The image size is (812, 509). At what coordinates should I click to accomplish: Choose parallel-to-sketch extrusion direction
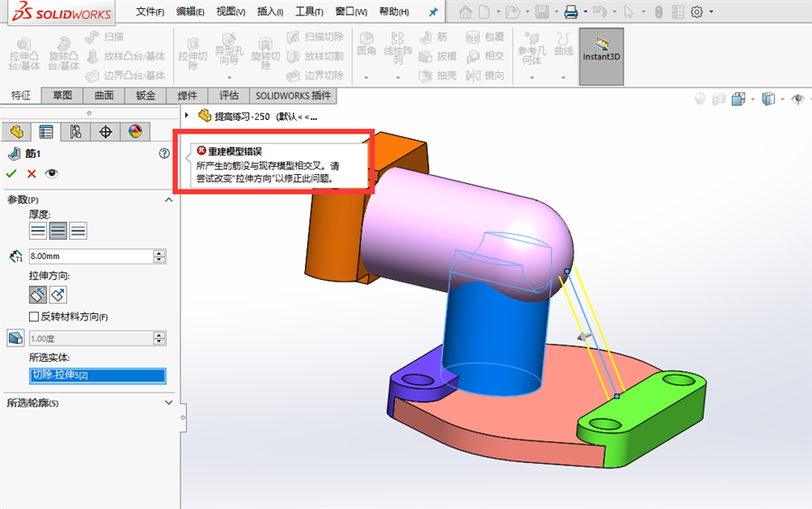(38, 295)
